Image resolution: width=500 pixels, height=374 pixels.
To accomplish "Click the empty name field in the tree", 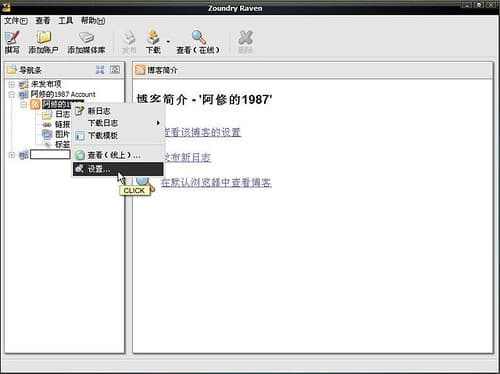I will click(x=50, y=154).
